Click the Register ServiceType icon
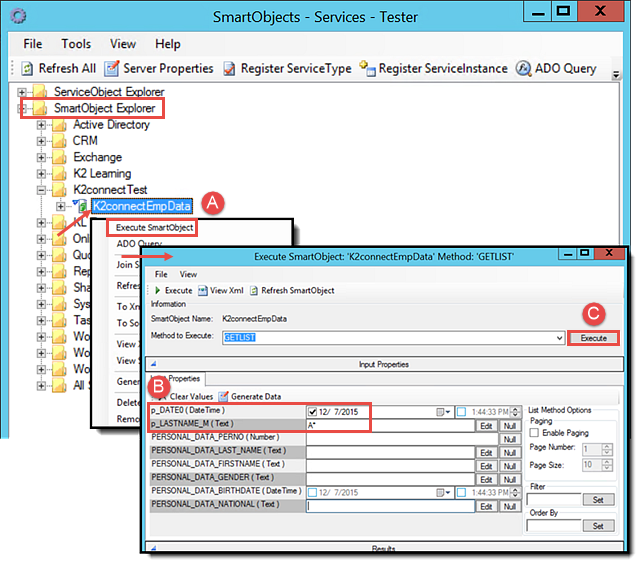Viewport: 640px width, 561px height. pos(230,69)
